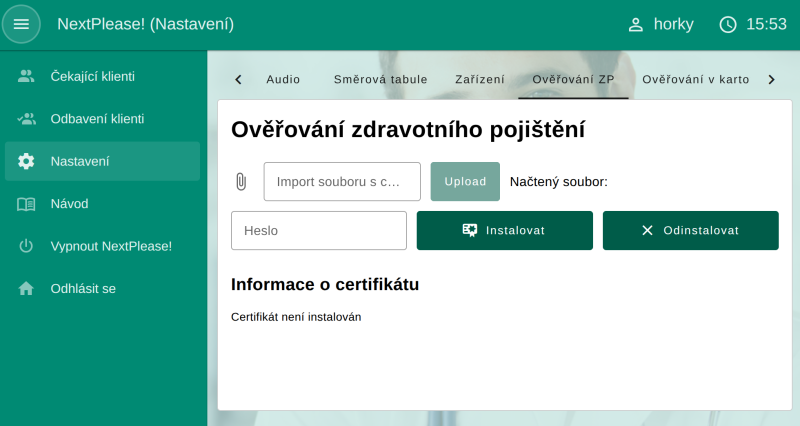Open the Směrová tabule tab
This screenshot has width=800, height=426.
point(380,79)
